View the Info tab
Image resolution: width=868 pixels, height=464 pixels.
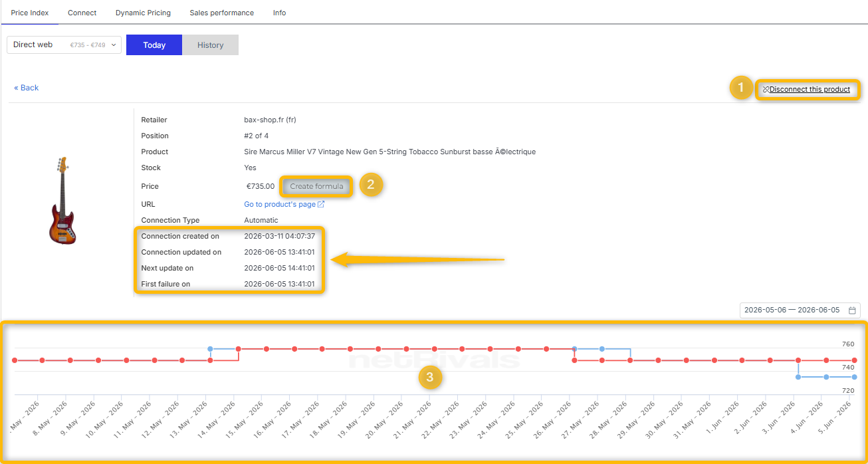tap(280, 13)
